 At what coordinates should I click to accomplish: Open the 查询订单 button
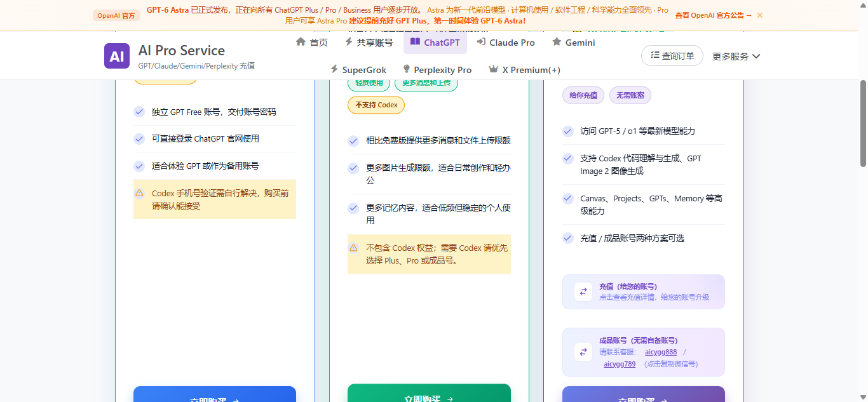pyautogui.click(x=672, y=56)
